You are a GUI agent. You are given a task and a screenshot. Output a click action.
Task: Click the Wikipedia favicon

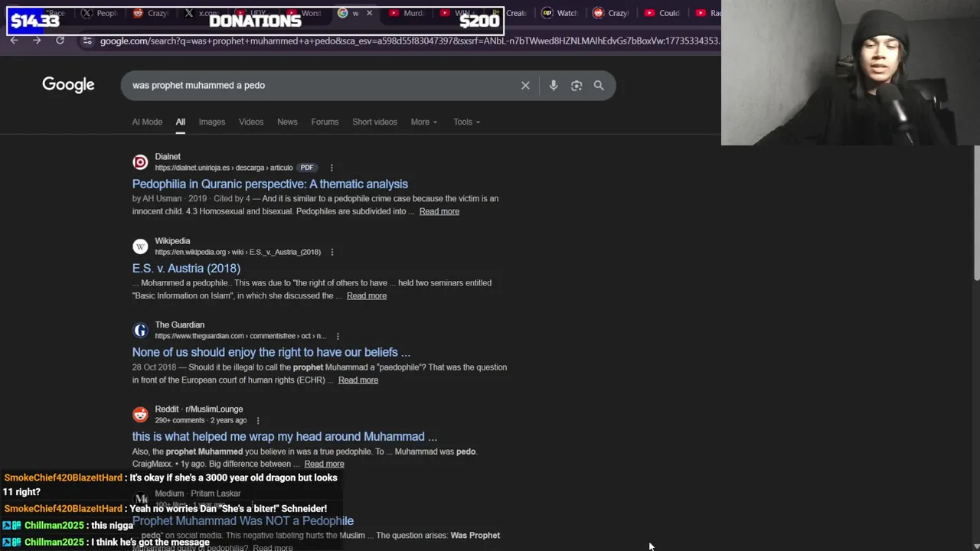(x=140, y=246)
